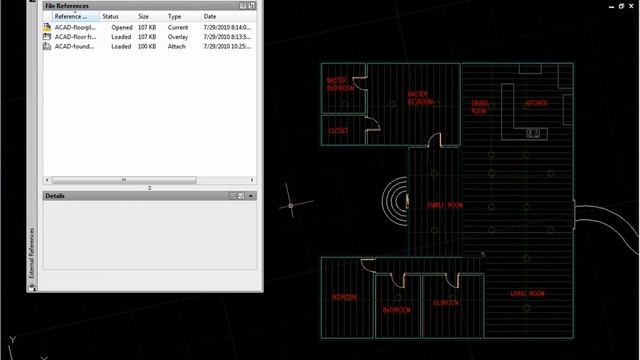The height and width of the screenshot is (360, 640).
Task: Restore down the drawing window
Action: coord(621,6)
